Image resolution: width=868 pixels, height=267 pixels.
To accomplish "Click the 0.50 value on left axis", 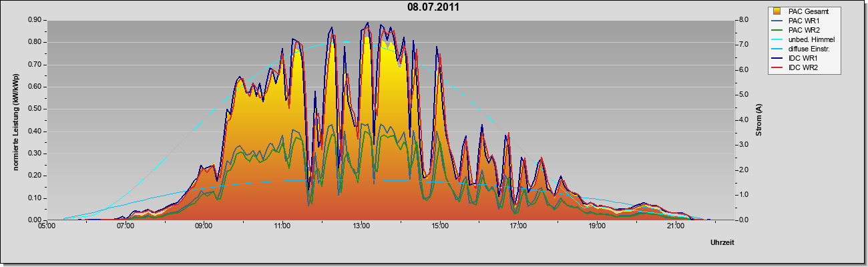I will click(x=35, y=109).
